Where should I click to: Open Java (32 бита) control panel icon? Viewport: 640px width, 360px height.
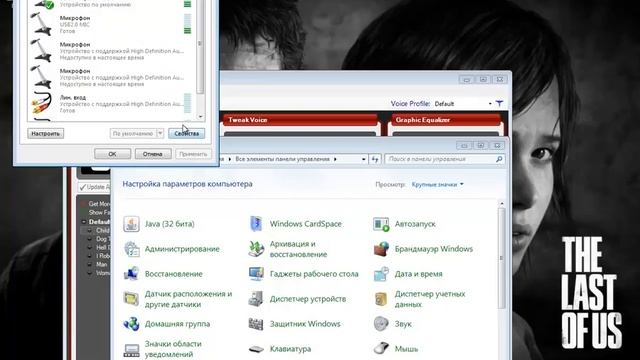[x=131, y=224]
